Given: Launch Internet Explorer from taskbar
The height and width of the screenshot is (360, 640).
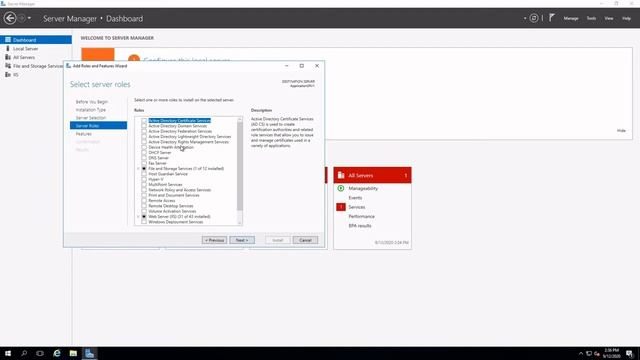Looking at the screenshot, I should click(57, 353).
